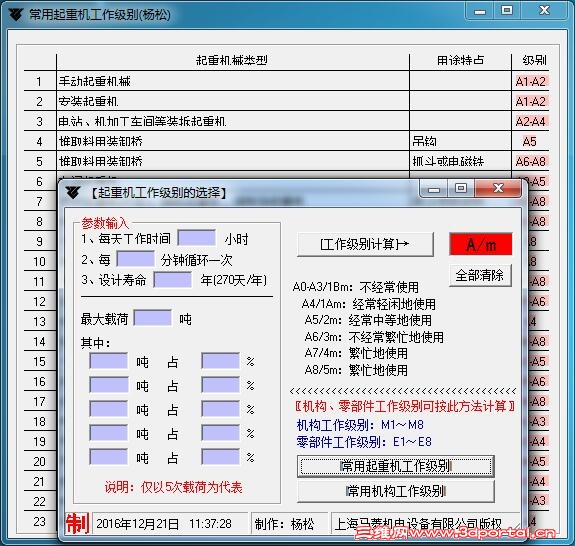
Task: Close the 起重机工作级别的选择 dialog
Action: tap(498, 188)
